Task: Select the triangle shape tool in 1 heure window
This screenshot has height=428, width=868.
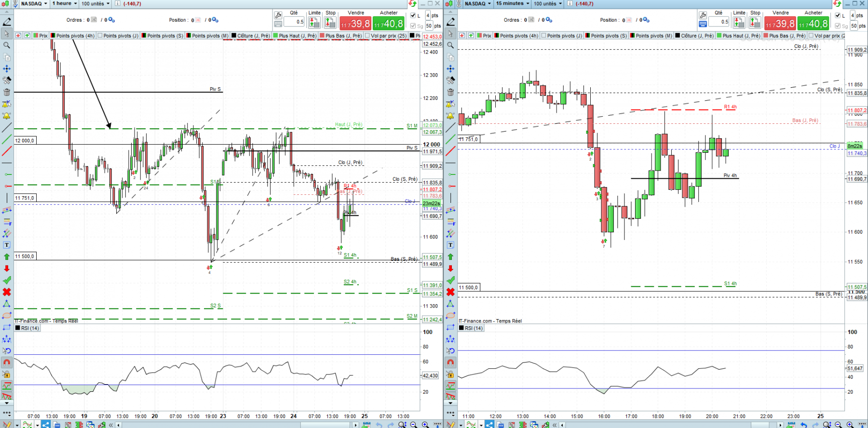Action: [7, 304]
